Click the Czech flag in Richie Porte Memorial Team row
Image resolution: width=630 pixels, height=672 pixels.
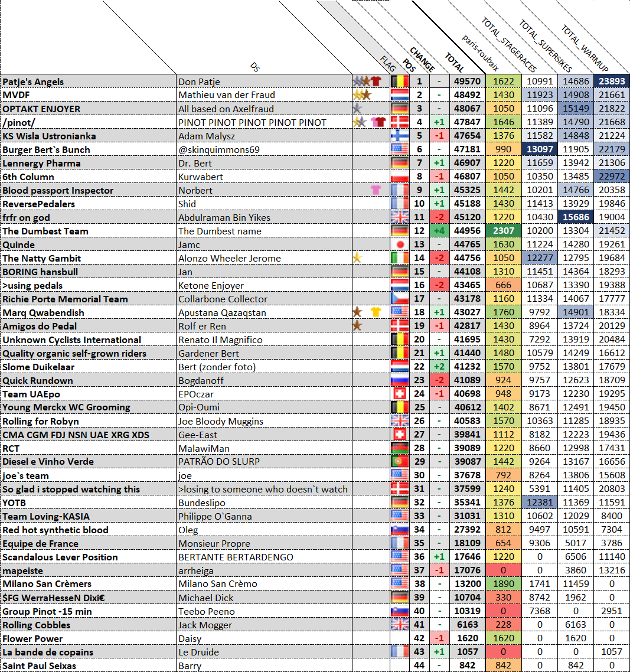pos(399,298)
